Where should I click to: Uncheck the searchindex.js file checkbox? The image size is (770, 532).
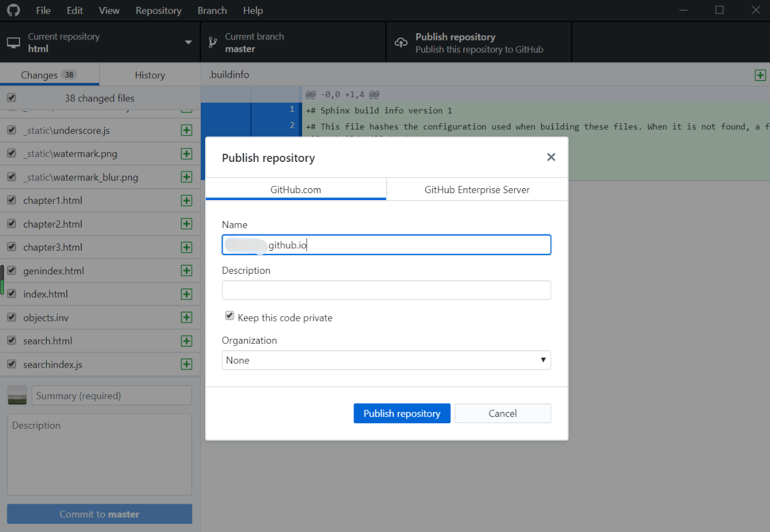point(11,364)
